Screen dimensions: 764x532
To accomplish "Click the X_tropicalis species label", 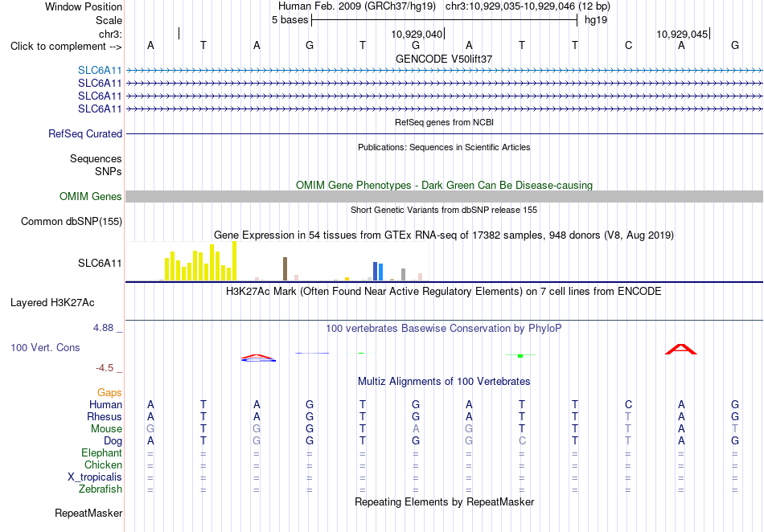I will [x=95, y=477].
